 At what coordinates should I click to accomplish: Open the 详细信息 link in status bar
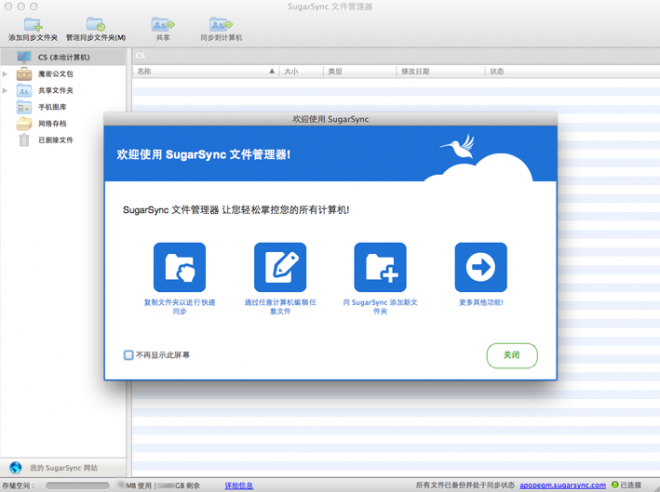coord(239,485)
